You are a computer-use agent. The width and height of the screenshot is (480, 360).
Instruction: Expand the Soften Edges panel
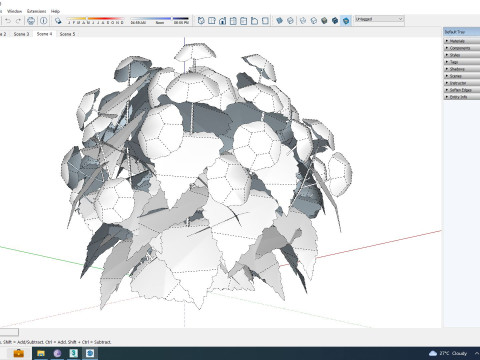click(x=462, y=90)
